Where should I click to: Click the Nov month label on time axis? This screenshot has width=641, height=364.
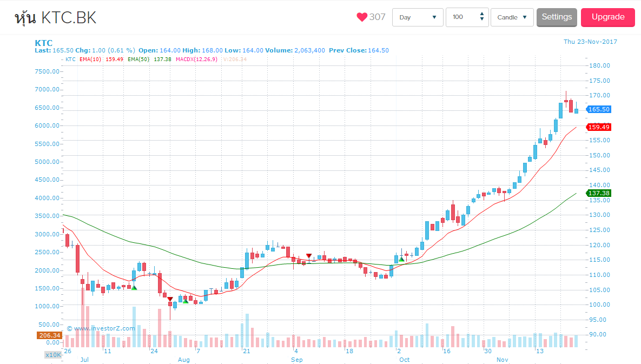[502, 360]
